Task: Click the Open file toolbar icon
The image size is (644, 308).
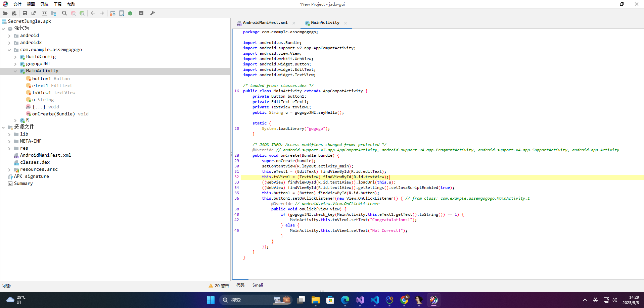Action: tap(5, 13)
